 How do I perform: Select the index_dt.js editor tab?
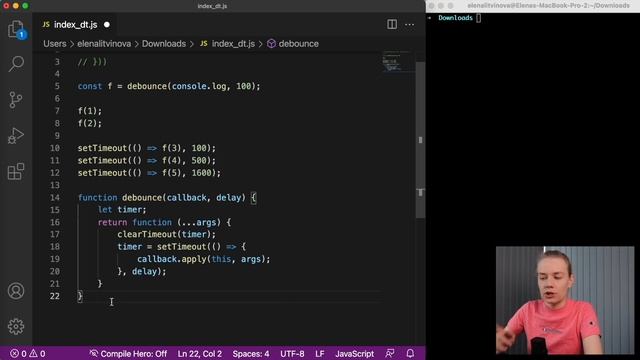(x=76, y=25)
